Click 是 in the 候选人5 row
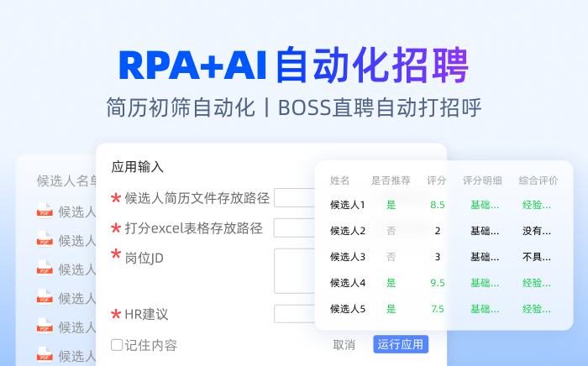 click(x=391, y=309)
